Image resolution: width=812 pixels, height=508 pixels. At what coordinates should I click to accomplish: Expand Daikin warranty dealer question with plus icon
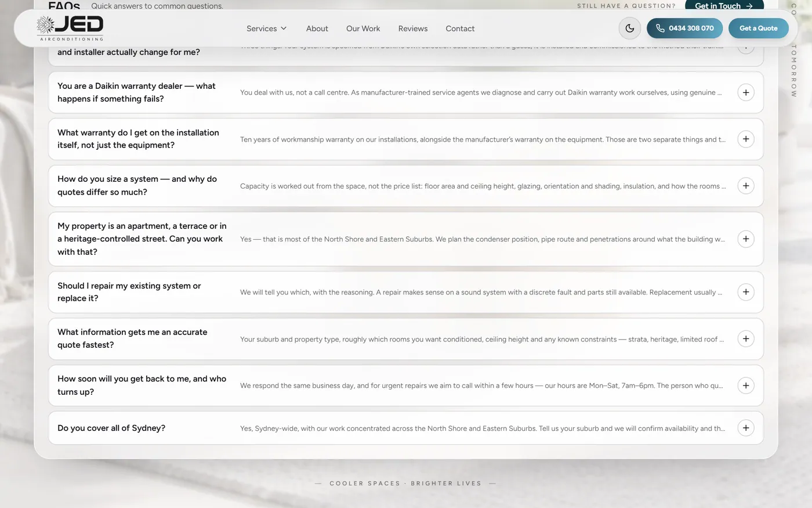tap(746, 92)
